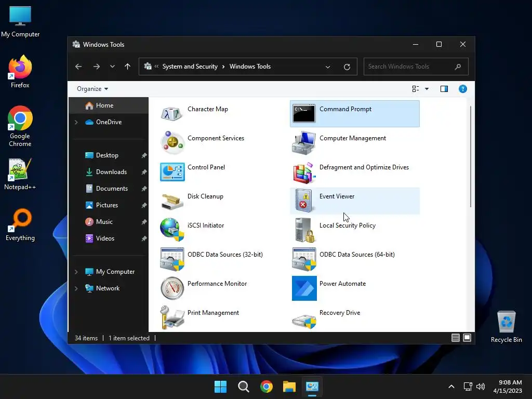Select the Recovery Drive icon

pyautogui.click(x=303, y=321)
